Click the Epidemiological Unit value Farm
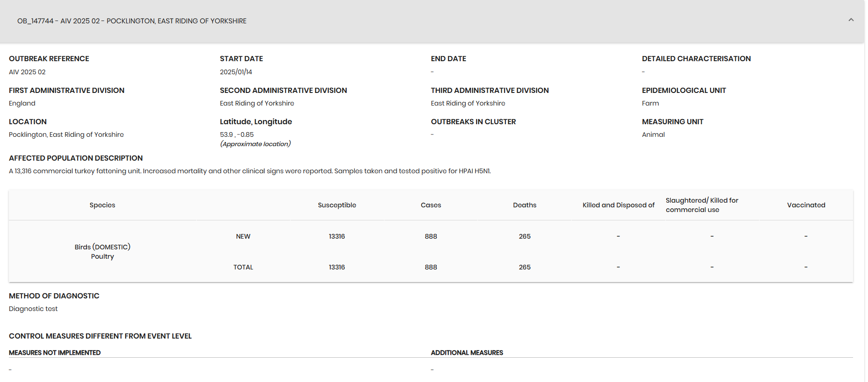The width and height of the screenshot is (868, 382). (x=650, y=103)
